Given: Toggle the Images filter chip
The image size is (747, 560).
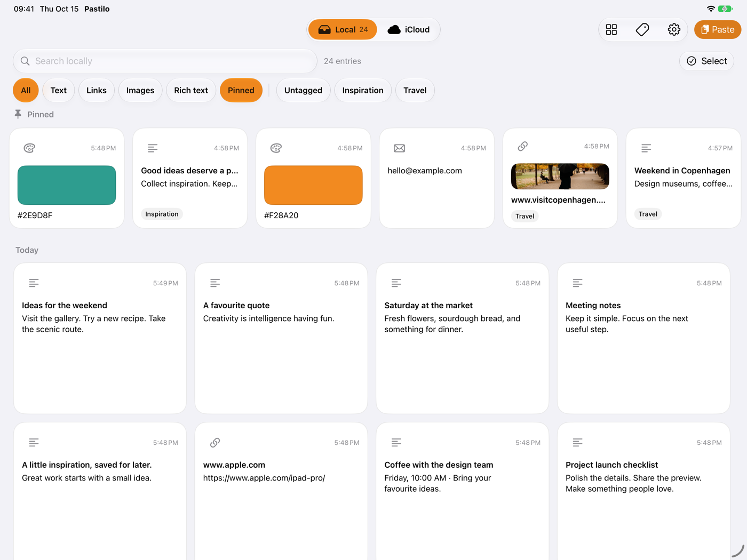Looking at the screenshot, I should (140, 91).
